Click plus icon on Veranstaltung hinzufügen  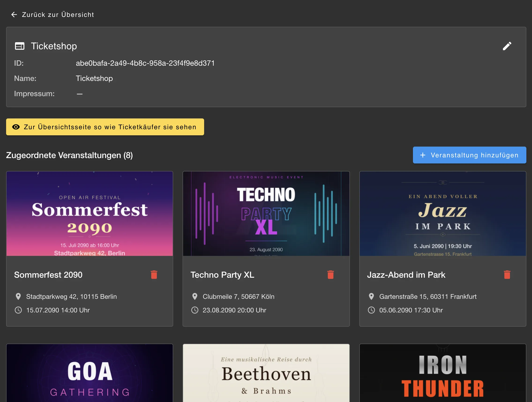click(423, 155)
